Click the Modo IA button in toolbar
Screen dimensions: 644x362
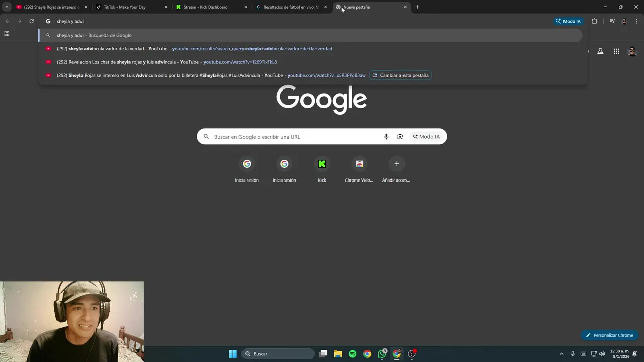tap(568, 21)
